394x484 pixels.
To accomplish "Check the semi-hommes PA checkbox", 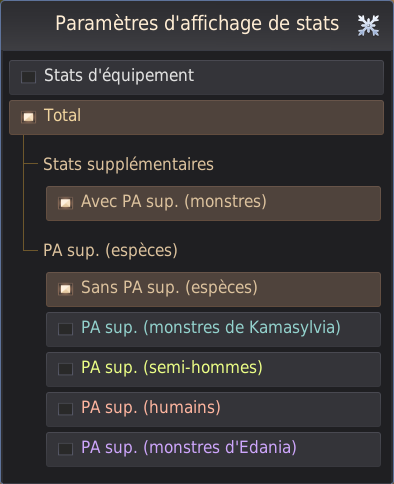I will (65, 369).
